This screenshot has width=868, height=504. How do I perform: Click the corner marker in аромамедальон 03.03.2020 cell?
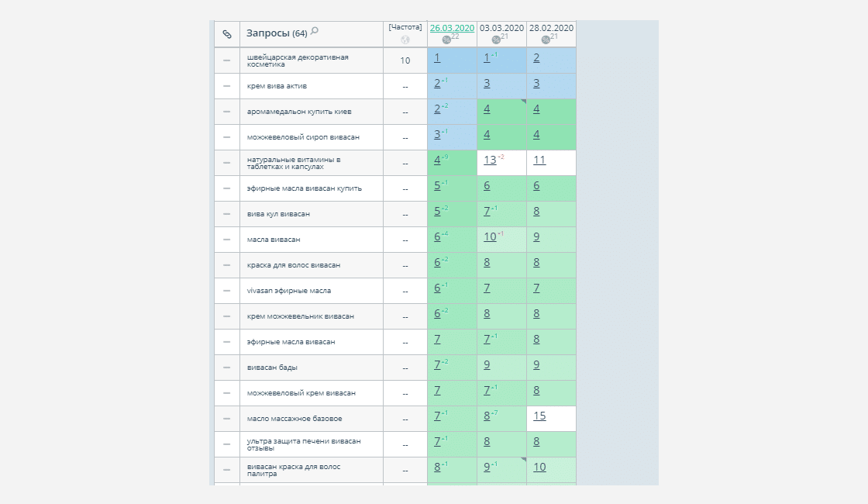[x=524, y=102]
